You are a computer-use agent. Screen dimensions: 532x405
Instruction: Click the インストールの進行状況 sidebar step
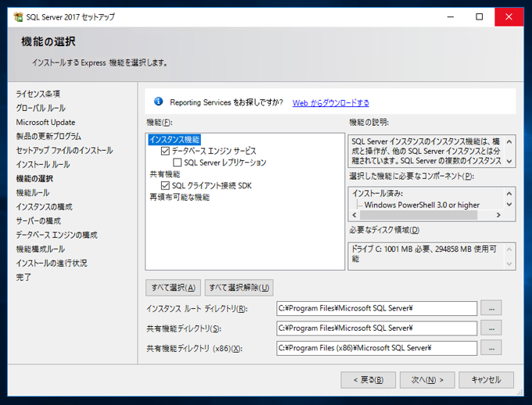point(52,263)
